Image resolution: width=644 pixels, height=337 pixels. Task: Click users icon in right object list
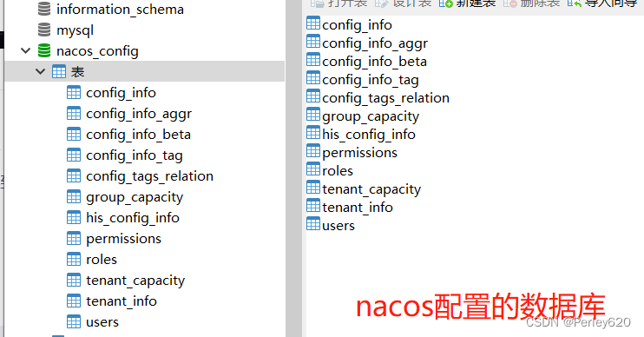[313, 223]
